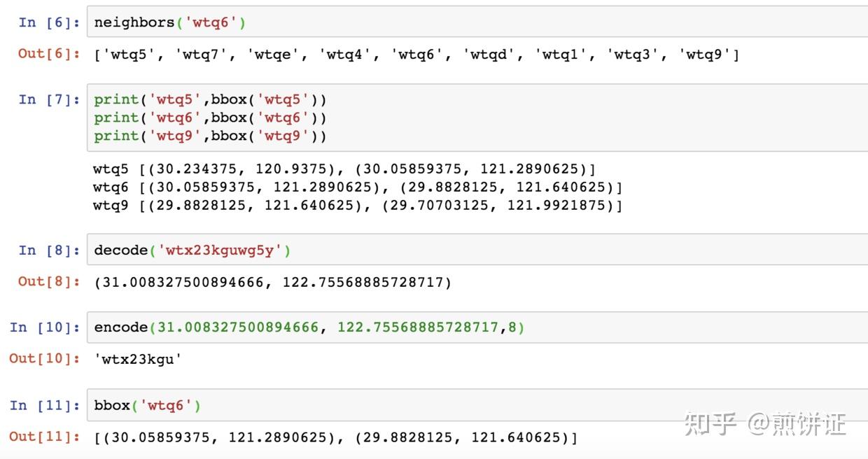Screen dimensions: 868x459
Task: Click the print('wtq9', bbox('wtq9')) line
Action: tap(210, 136)
